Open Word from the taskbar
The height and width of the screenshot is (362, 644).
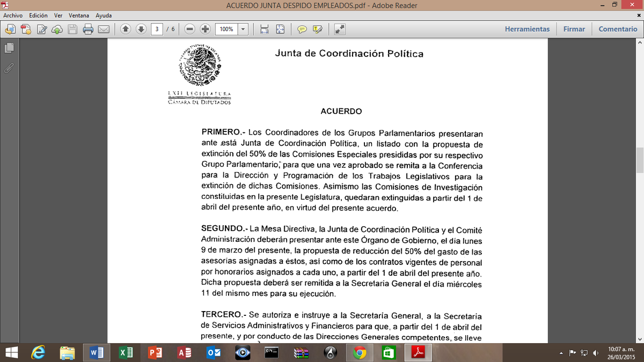tap(97, 353)
